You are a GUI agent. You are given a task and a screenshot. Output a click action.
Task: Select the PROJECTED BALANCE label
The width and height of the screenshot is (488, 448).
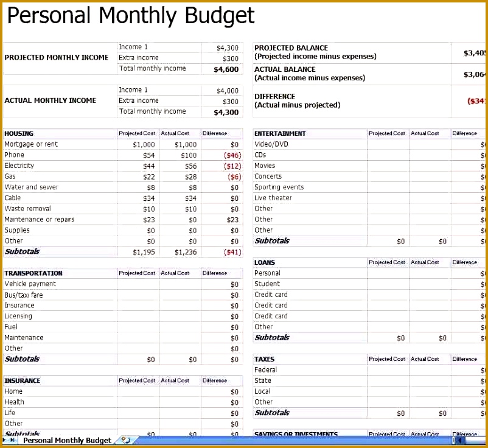(291, 48)
